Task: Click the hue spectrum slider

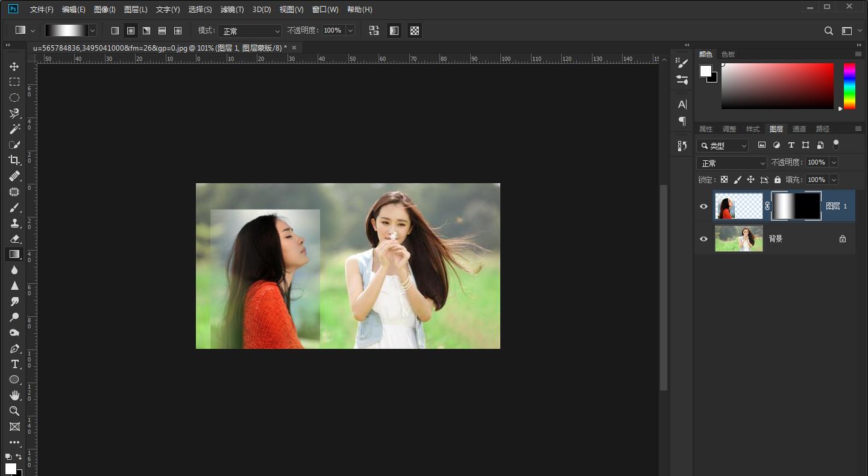Action: (849, 86)
